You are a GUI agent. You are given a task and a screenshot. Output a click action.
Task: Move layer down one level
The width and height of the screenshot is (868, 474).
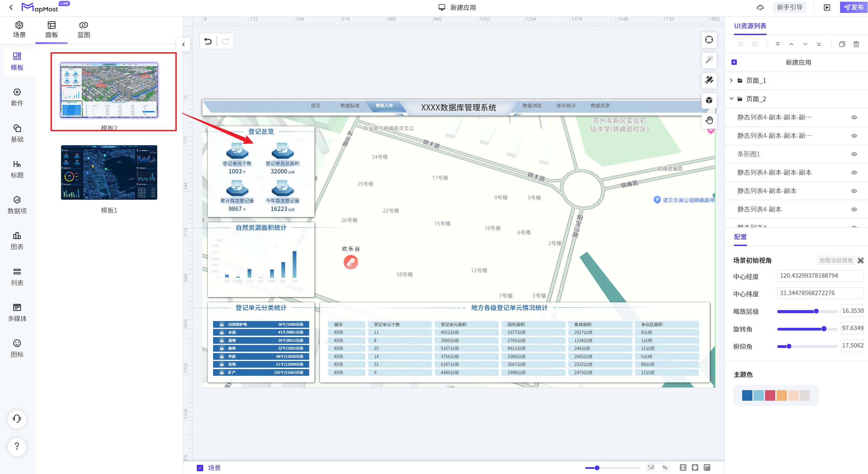805,44
